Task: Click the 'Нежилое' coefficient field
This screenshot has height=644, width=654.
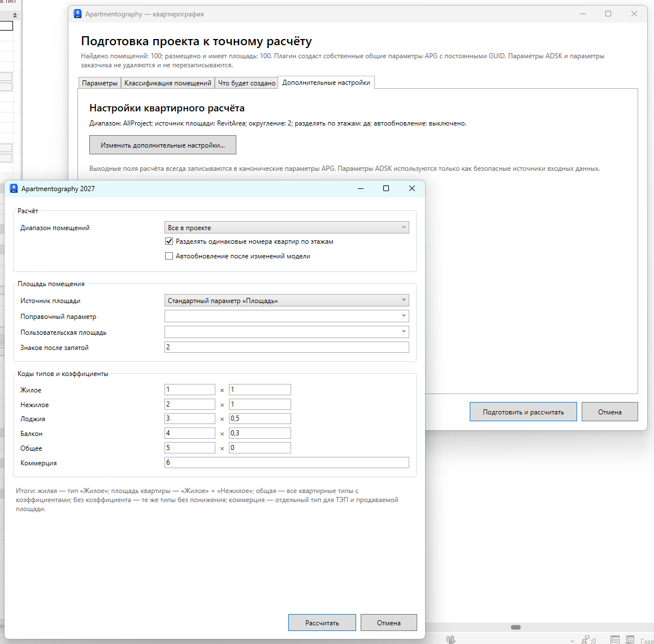Action: click(x=260, y=404)
